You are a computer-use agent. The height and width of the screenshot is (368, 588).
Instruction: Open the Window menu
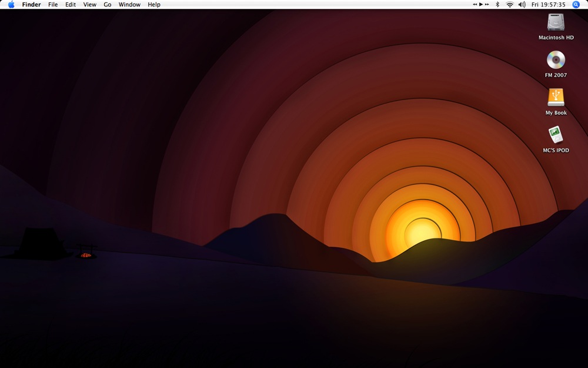[x=129, y=5]
